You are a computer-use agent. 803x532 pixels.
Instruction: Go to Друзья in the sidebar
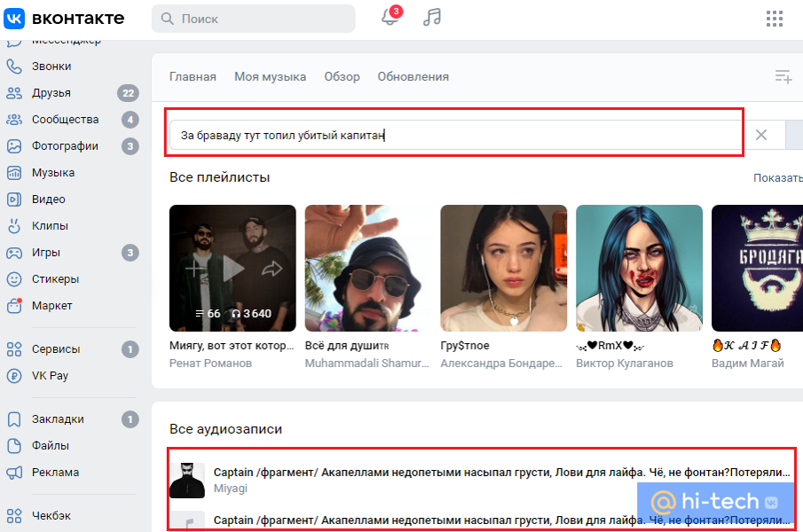tap(51, 92)
